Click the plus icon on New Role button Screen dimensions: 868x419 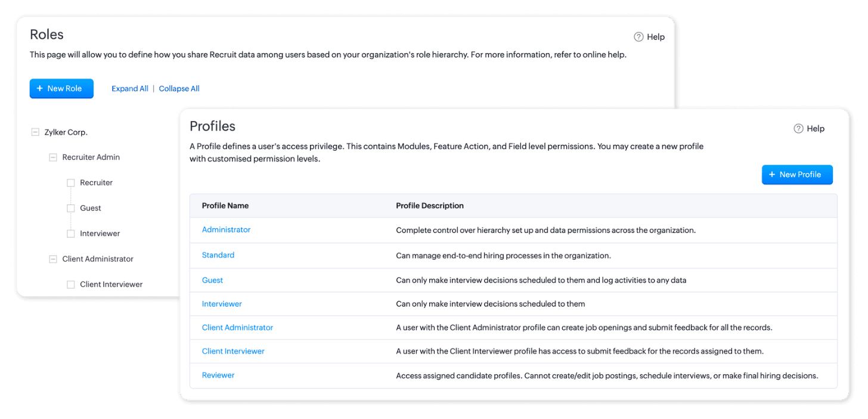point(40,88)
